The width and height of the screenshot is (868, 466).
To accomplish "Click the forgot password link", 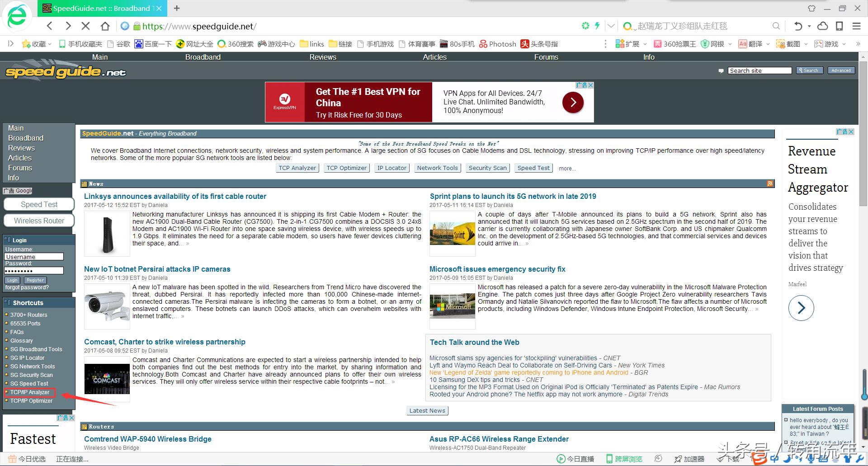I will click(27, 287).
